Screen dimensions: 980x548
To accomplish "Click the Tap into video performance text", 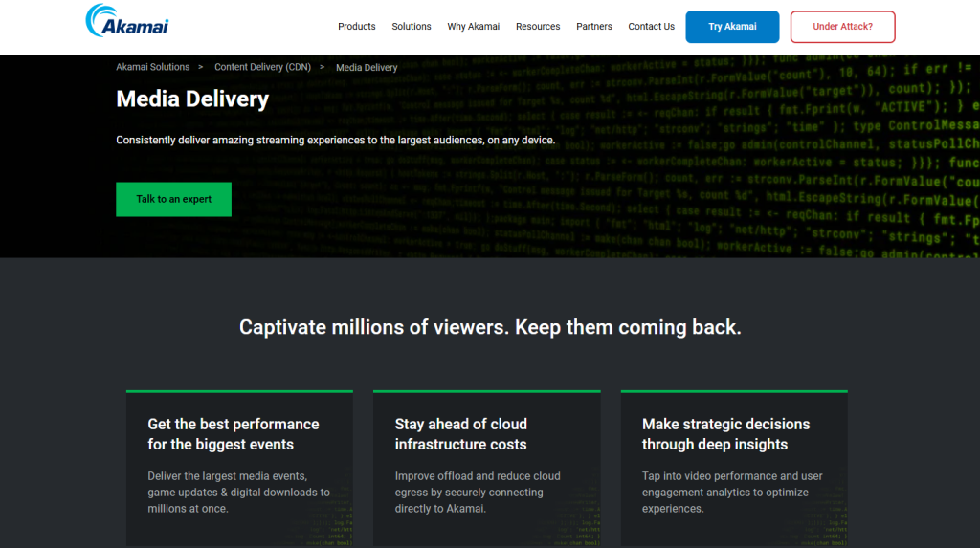I will 732,493.
